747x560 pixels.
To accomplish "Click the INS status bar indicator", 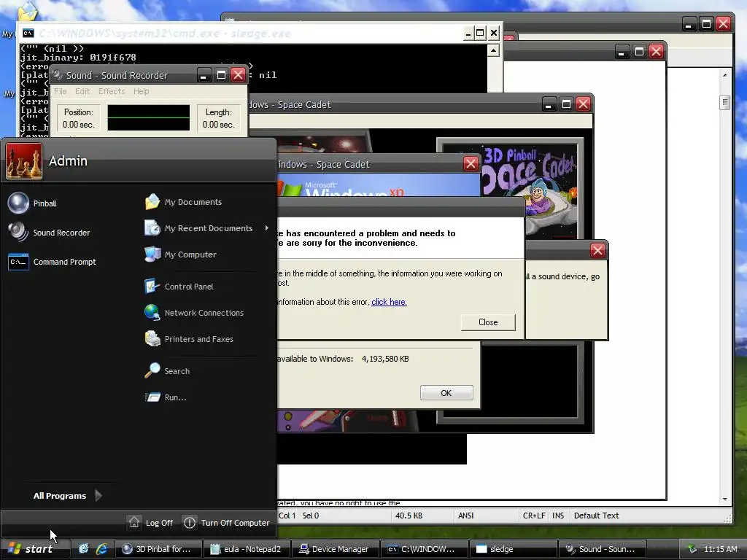I will click(x=558, y=516).
